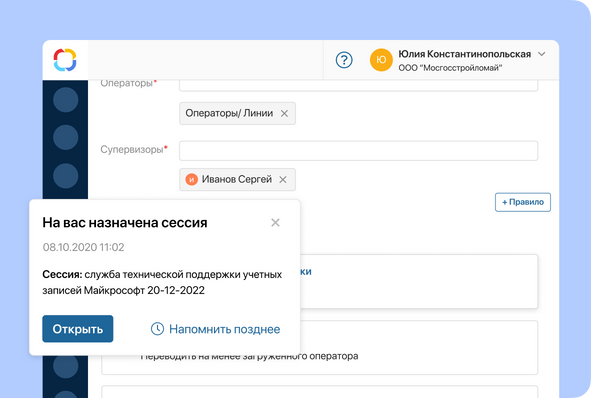Expand the Юлия Константинопольская account menu
Image resolution: width=591 pixels, height=398 pixels.
point(542,54)
